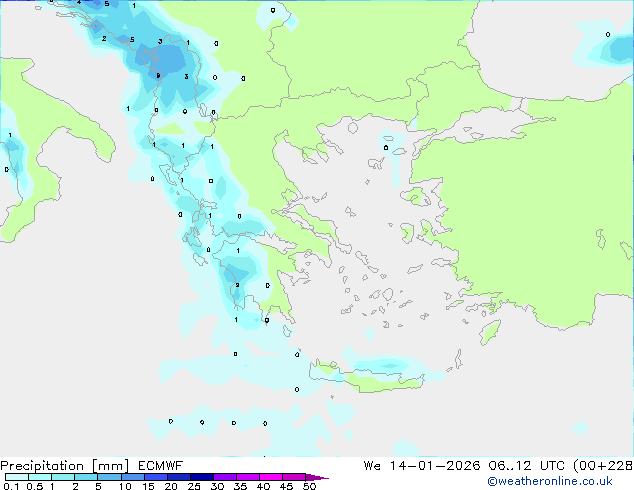Click the '0.1' legend scale label
Image resolution: width=634 pixels, height=490 pixels.
point(11,486)
